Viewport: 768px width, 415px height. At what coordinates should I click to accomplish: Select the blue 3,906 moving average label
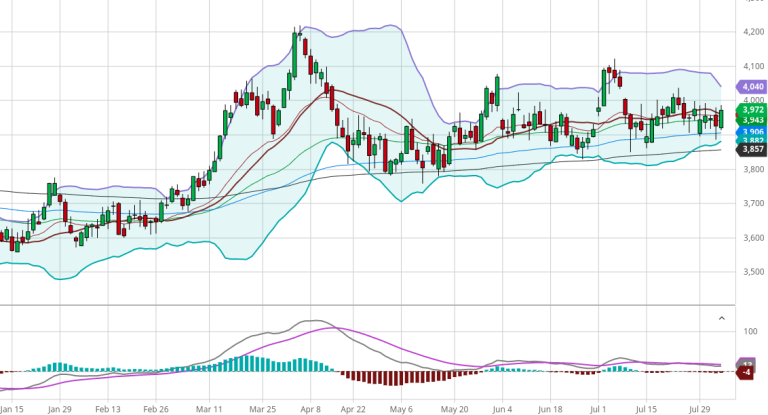coord(751,132)
